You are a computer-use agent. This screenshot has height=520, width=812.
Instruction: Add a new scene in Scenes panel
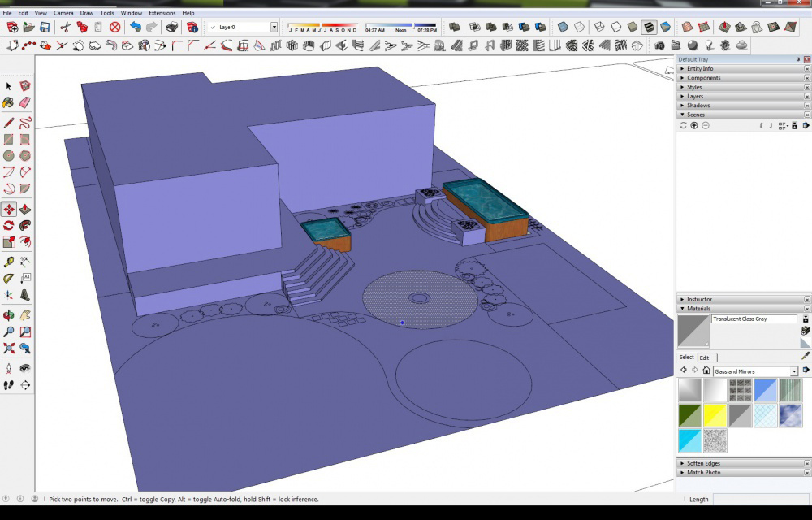pos(694,125)
